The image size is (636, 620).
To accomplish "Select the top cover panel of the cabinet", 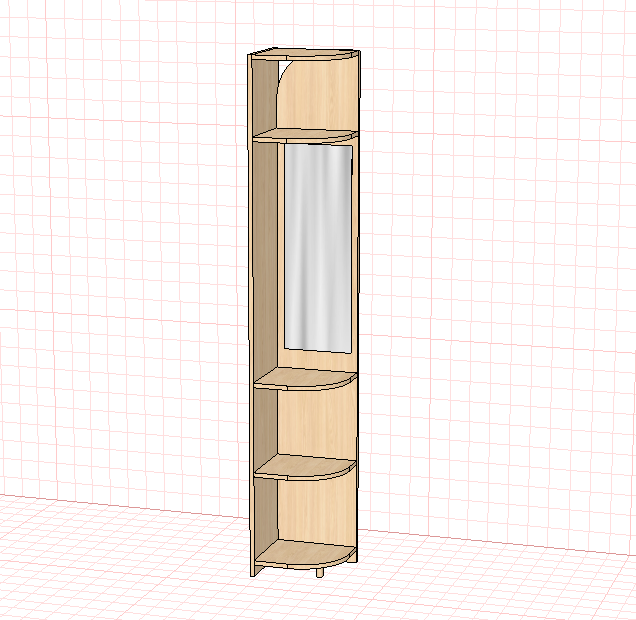I will tap(304, 54).
